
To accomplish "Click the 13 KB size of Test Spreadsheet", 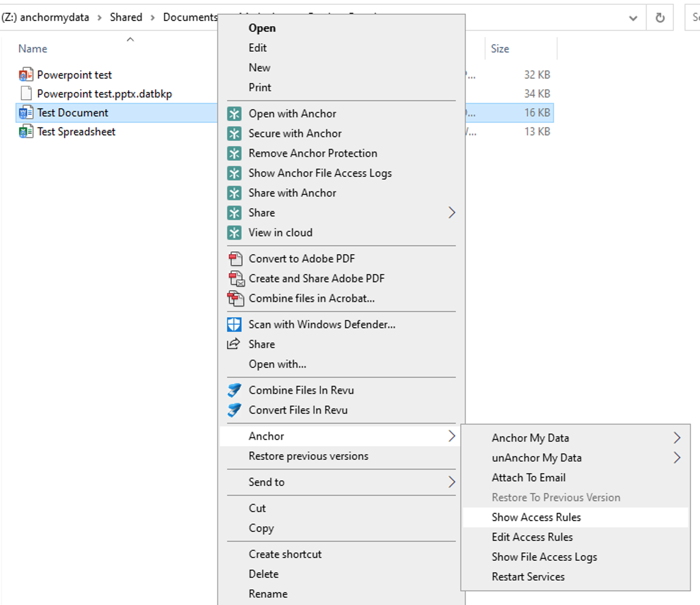I will coord(537,132).
